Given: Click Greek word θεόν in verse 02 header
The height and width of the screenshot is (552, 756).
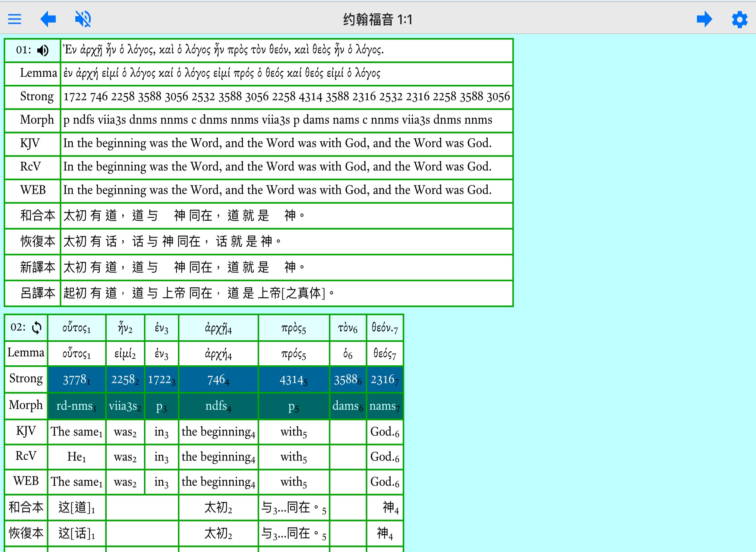Looking at the screenshot, I should (385, 328).
